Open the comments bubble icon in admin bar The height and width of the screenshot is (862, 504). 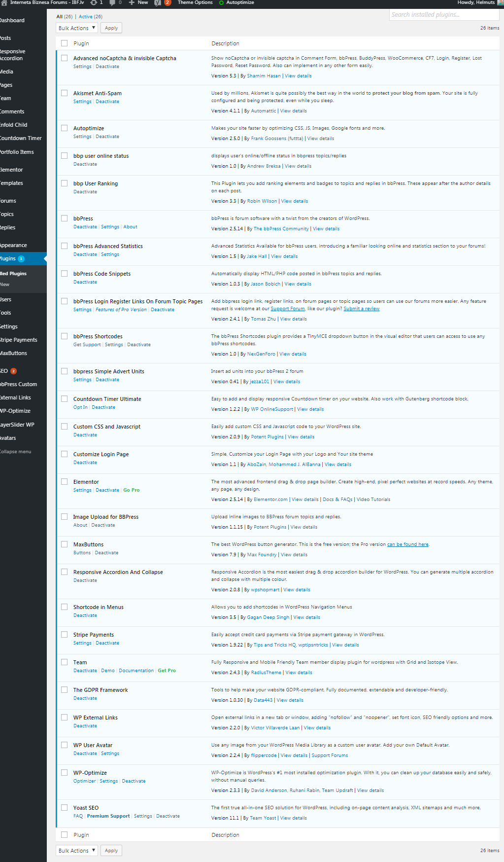coord(112,2)
